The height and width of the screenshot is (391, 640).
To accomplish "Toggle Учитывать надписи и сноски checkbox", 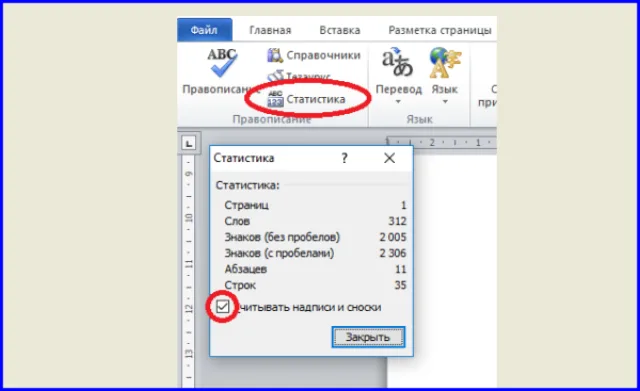I will tap(222, 306).
